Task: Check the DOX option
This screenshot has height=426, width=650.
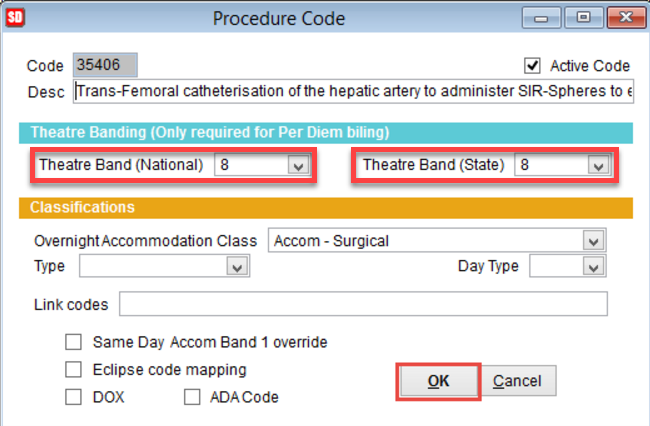Action: tap(73, 397)
